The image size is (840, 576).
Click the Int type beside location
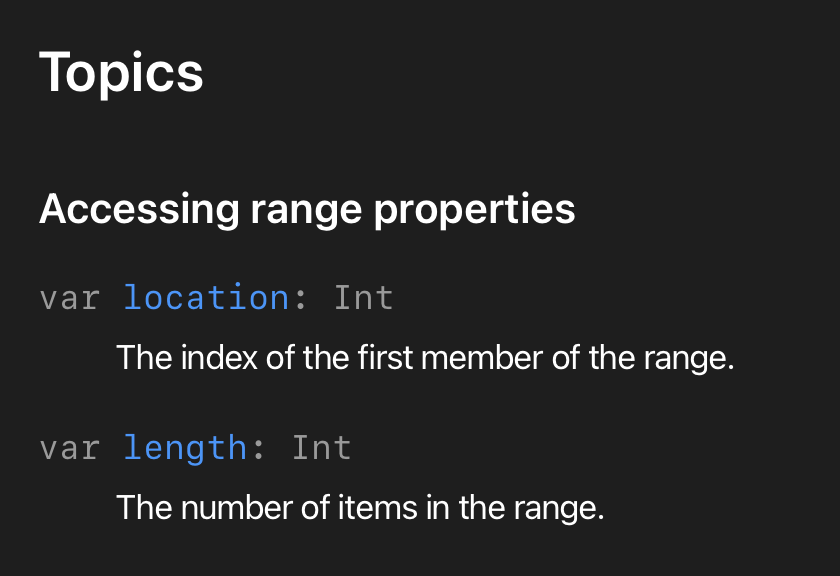[x=363, y=298]
